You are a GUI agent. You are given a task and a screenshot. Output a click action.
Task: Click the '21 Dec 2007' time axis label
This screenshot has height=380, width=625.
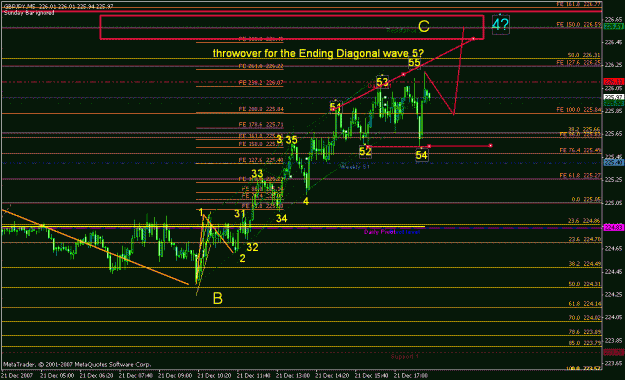click(17, 376)
